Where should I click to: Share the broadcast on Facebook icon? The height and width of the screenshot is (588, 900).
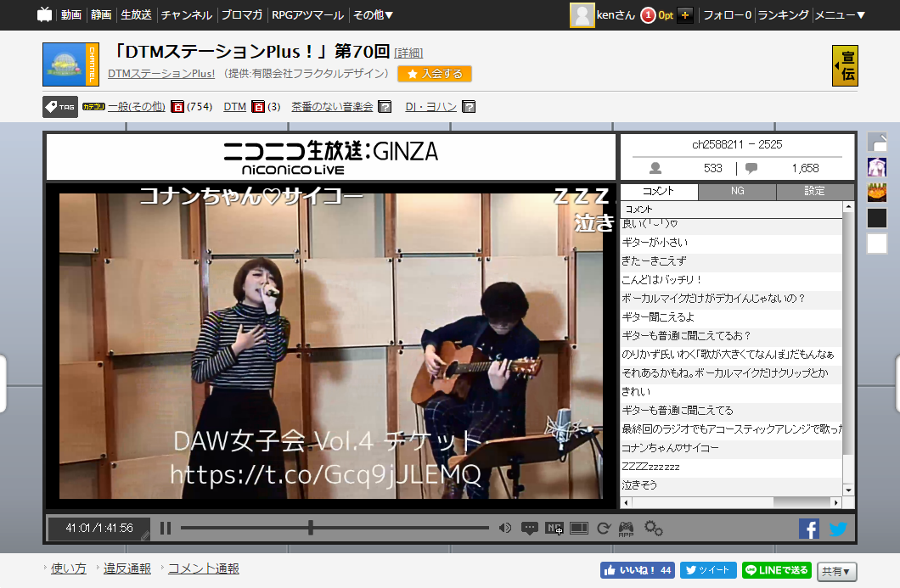[809, 529]
